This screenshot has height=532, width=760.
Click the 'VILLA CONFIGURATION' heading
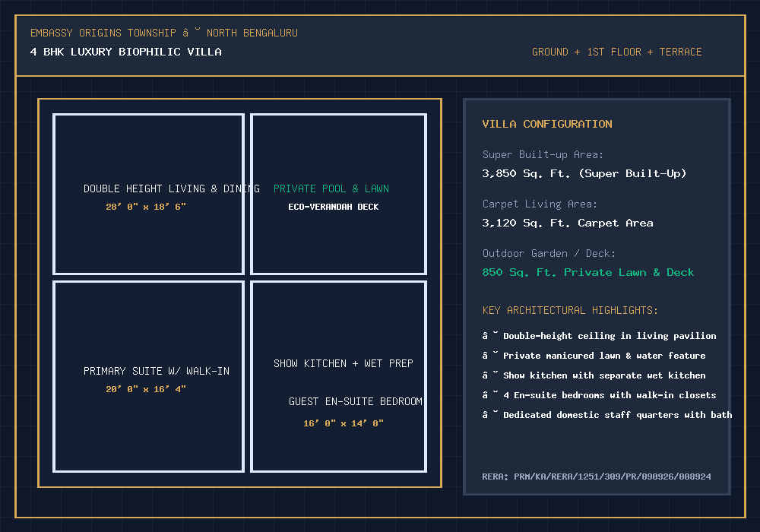pos(547,124)
